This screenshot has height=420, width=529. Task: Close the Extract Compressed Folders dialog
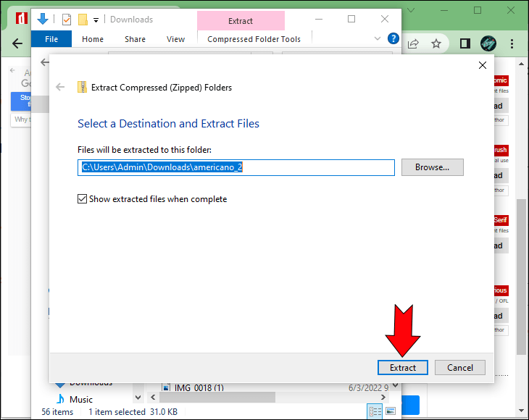click(483, 66)
